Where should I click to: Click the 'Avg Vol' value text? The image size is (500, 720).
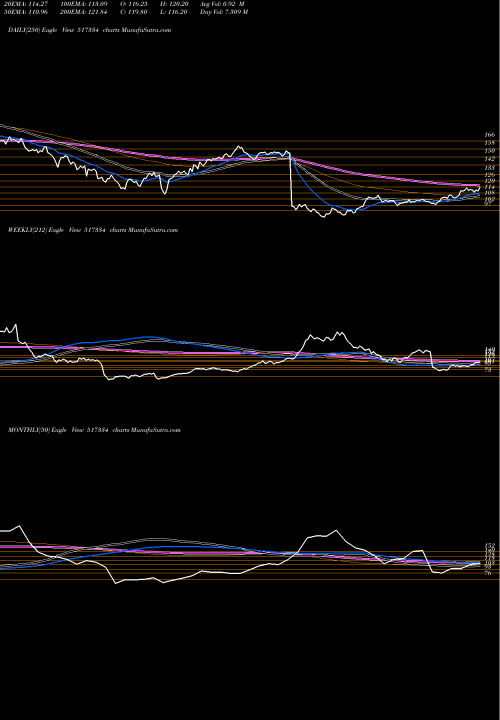pos(234,4)
